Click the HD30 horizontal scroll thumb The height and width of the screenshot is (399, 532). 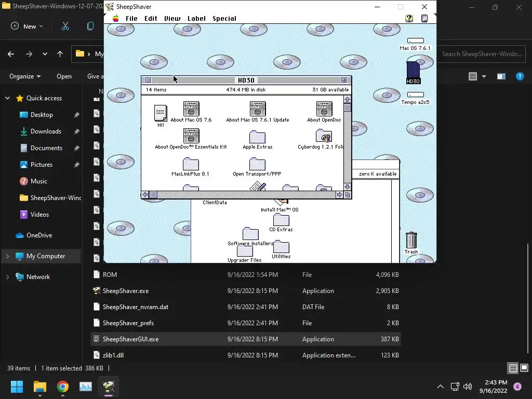point(153,195)
